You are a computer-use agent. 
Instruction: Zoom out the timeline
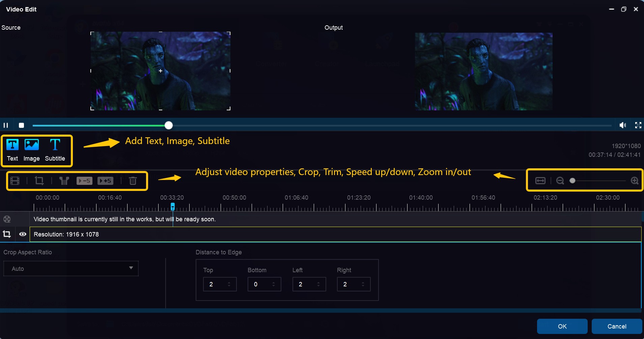click(560, 181)
